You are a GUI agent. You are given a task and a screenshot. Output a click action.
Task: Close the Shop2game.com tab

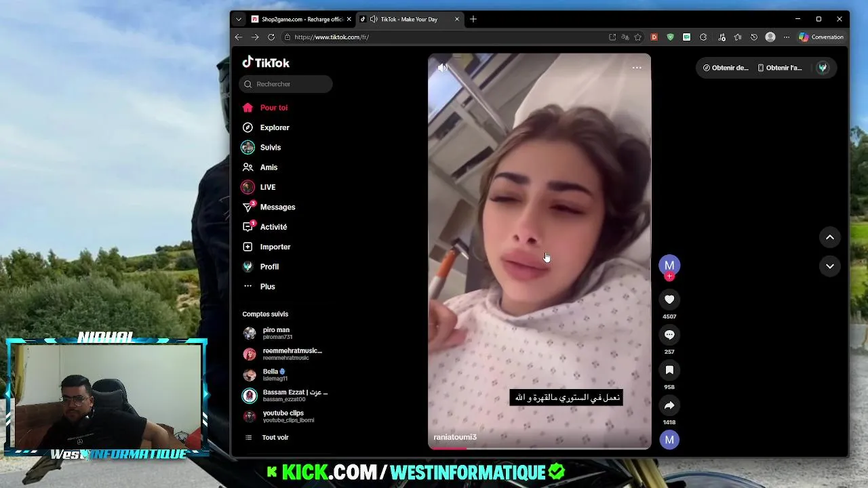click(349, 19)
